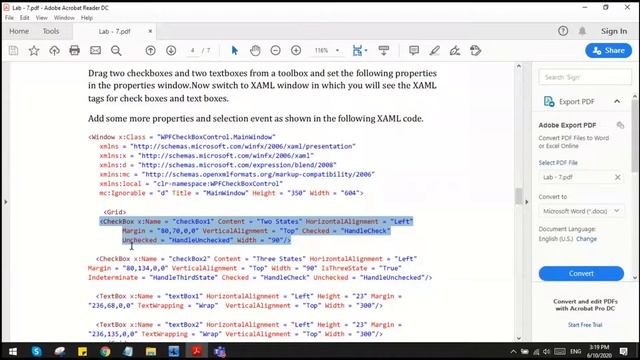Click the copy icon beside Adobe Export PDF
This screenshot has height=360, width=640.
tap(620, 125)
